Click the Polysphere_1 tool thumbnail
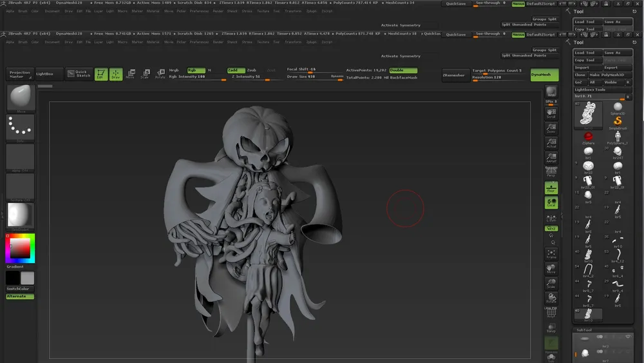This screenshot has height=363, width=644. click(x=618, y=137)
